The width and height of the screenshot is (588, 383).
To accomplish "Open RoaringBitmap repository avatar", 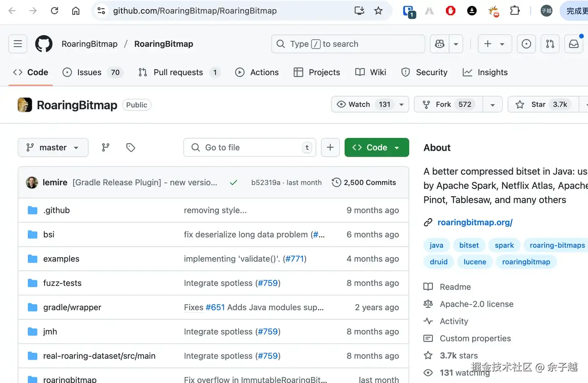I will coord(24,105).
